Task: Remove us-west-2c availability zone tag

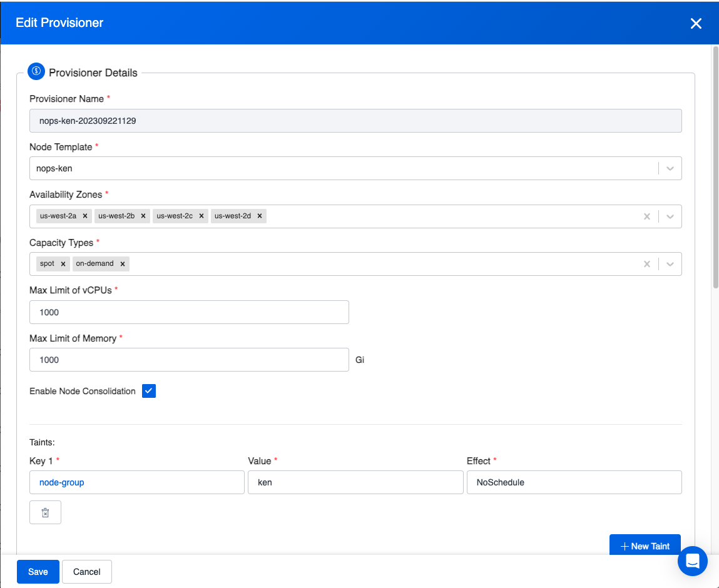Action: tap(201, 216)
